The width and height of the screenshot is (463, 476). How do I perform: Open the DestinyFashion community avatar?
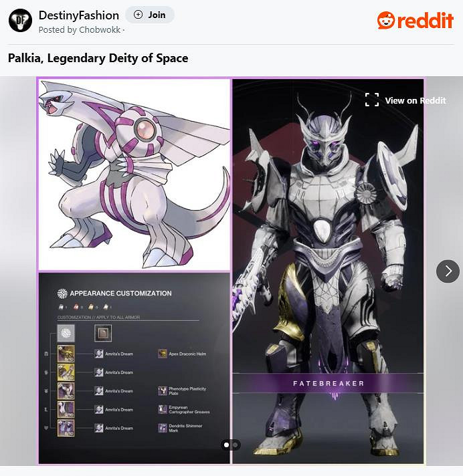click(x=20, y=20)
